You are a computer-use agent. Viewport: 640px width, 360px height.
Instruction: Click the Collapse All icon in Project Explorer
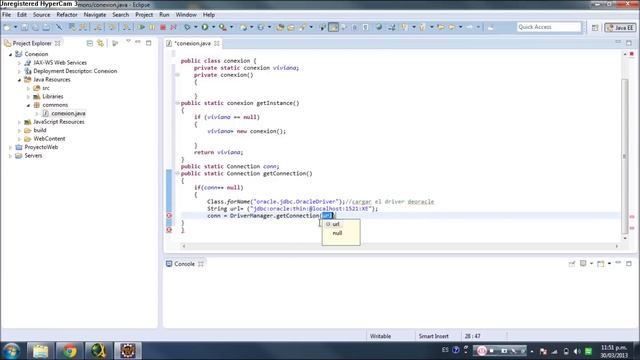click(90, 43)
